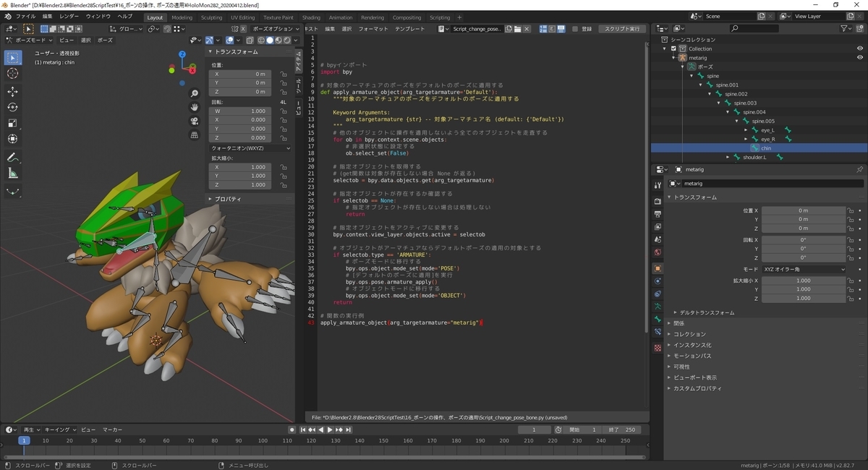Pick the Measure tool
Viewport: 868px width, 470px height.
tap(13, 174)
